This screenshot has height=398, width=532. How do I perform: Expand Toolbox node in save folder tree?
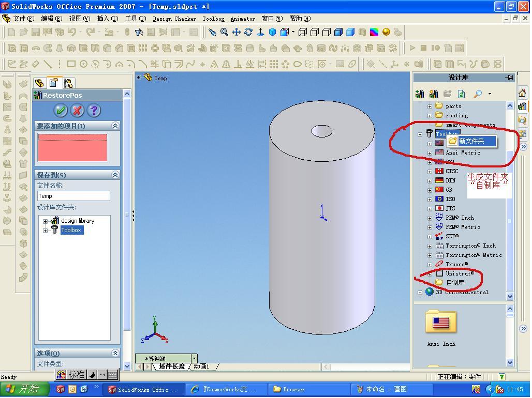(x=45, y=231)
